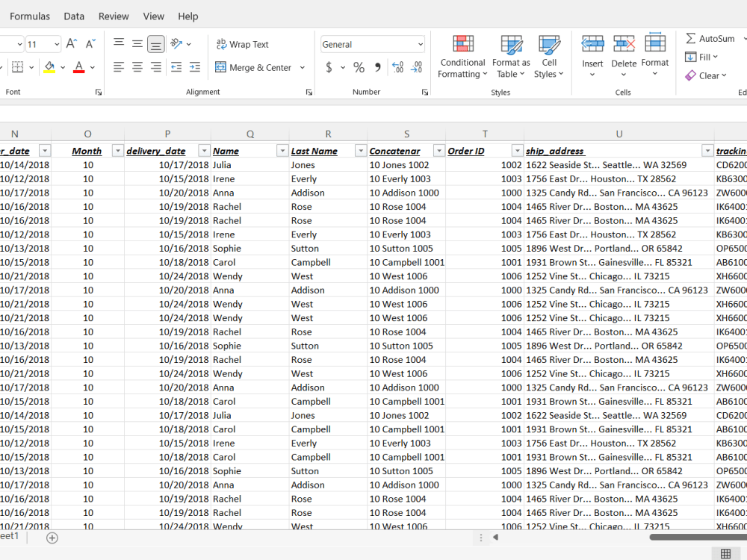This screenshot has height=560, width=747.
Task: Toggle bottom vertical alignment
Action: pos(156,44)
